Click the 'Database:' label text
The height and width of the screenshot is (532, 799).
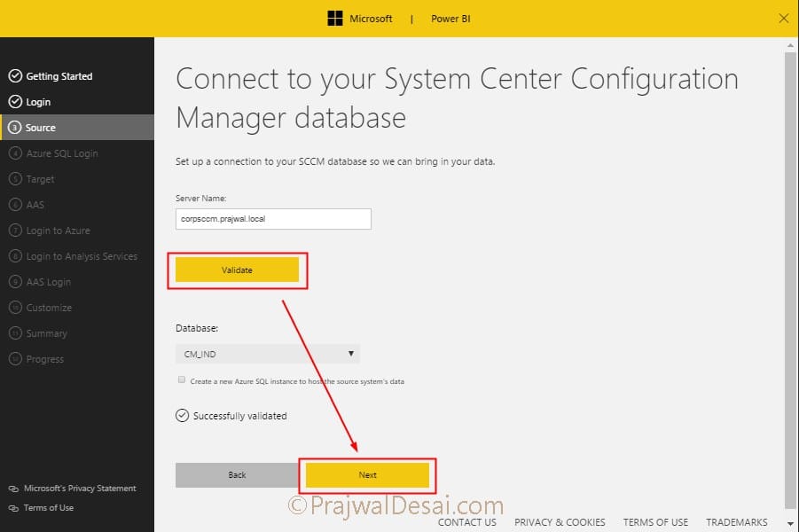tap(197, 328)
